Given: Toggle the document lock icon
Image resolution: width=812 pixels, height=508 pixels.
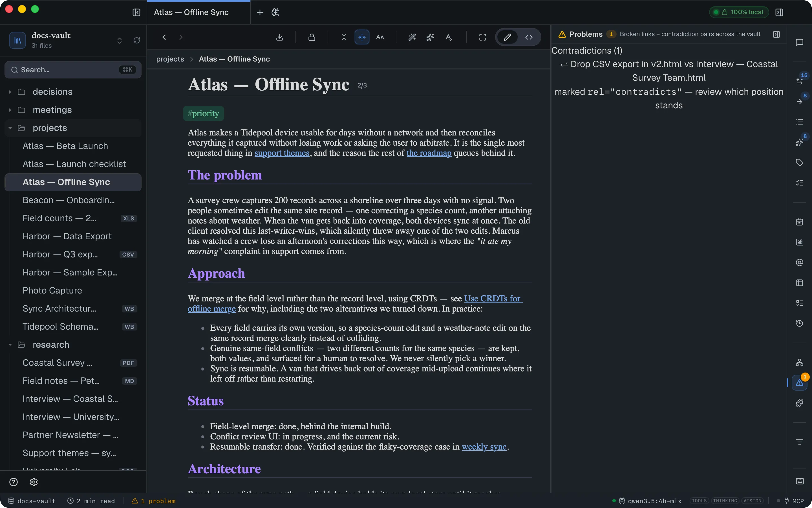Looking at the screenshot, I should click(x=312, y=37).
